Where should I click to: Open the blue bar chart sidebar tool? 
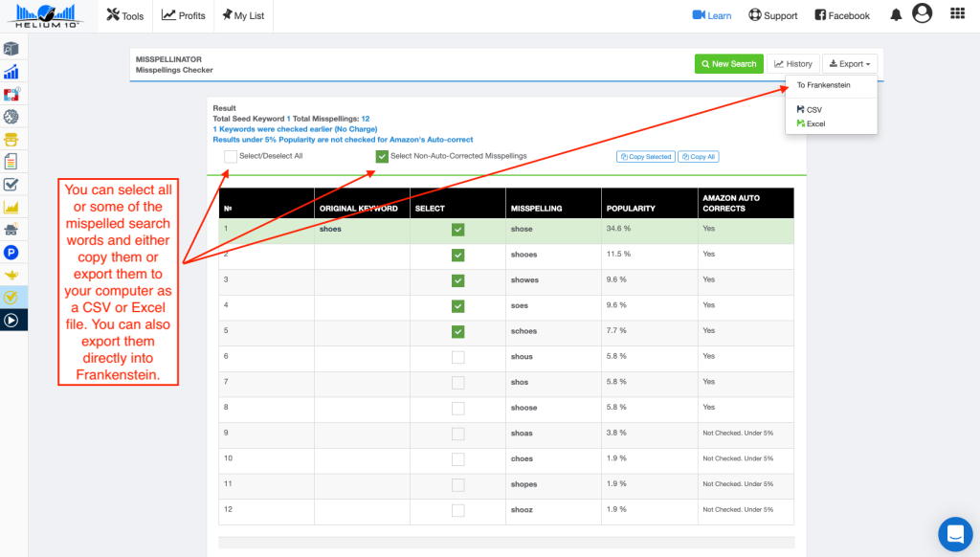pyautogui.click(x=11, y=72)
